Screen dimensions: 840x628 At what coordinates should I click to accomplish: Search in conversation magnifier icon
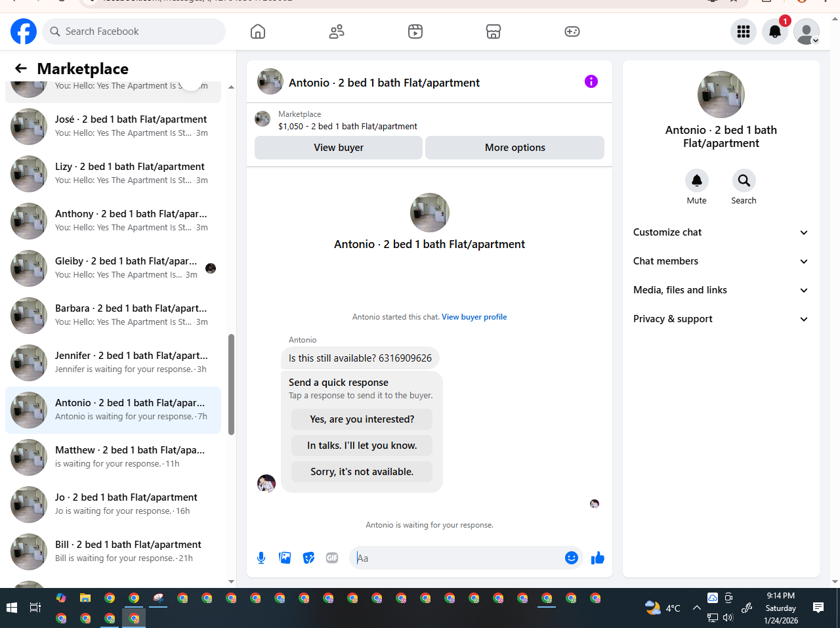point(744,180)
